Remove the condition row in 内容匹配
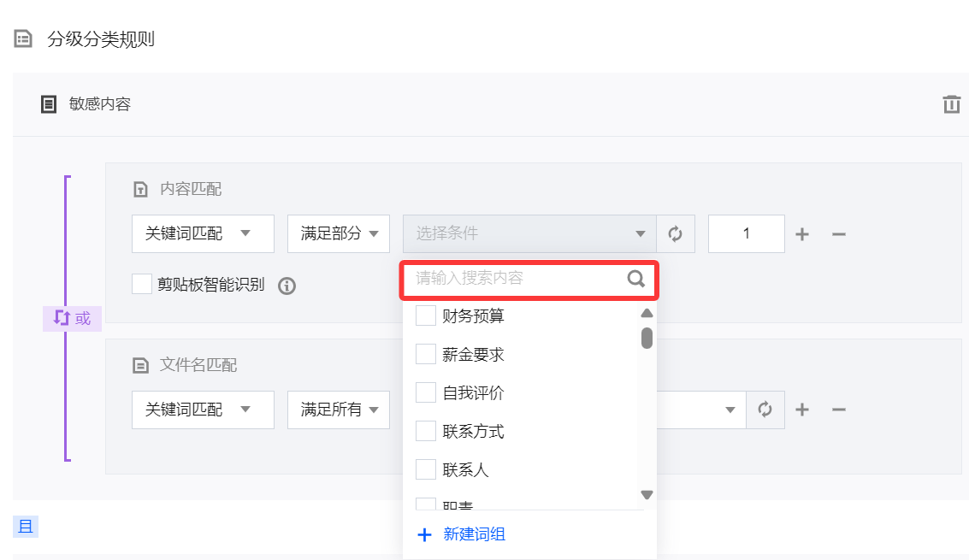Image resolution: width=969 pixels, height=560 pixels. pos(839,234)
